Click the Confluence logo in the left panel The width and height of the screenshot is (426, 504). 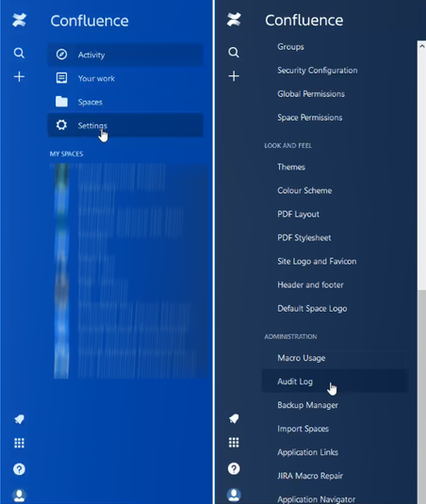pyautogui.click(x=19, y=20)
